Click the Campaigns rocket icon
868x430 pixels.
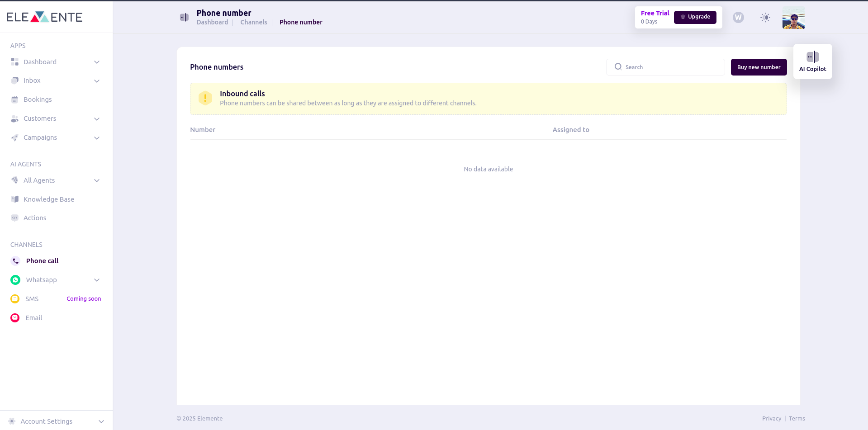[x=15, y=137]
